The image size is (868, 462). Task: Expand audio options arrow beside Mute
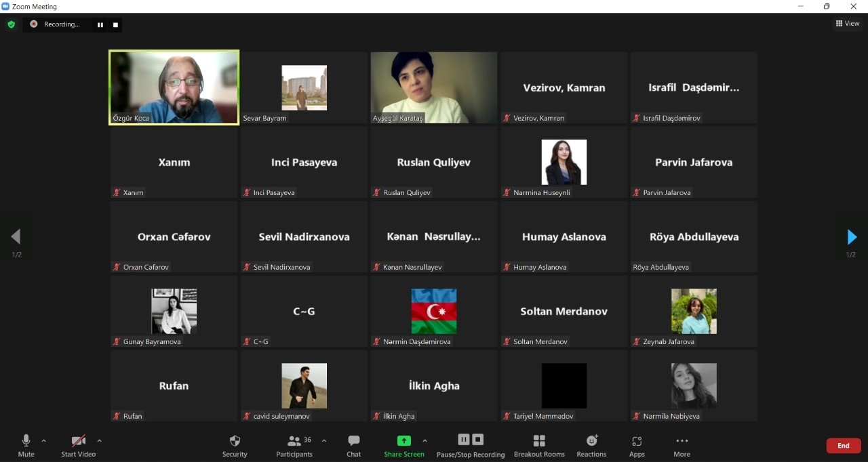pos(44,441)
